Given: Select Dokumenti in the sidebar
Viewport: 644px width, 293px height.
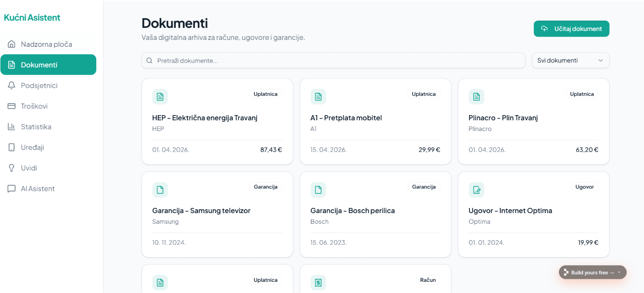Looking at the screenshot, I should (48, 65).
